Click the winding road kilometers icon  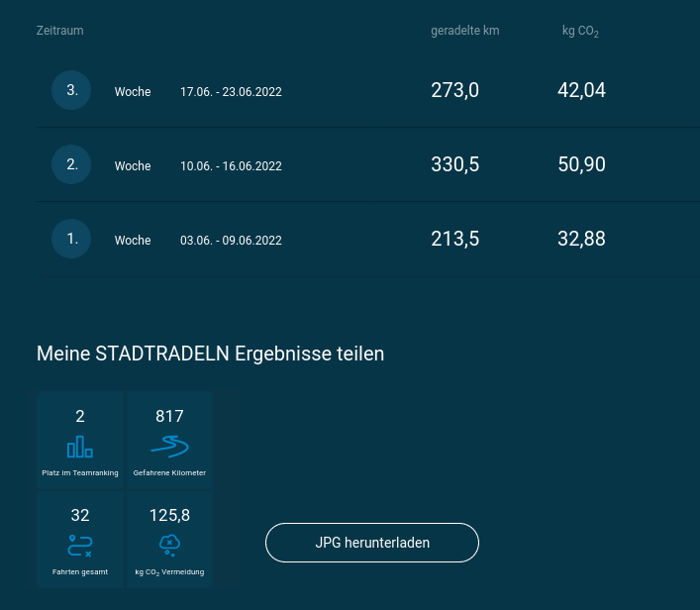pyautogui.click(x=169, y=446)
